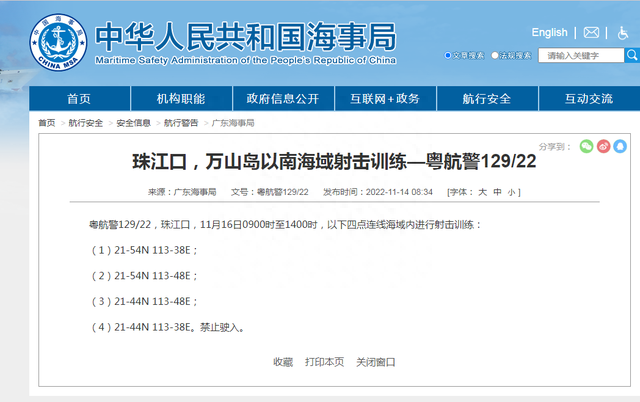Screen dimensions: 640x402
Task: Open 航行安全 navigation tab
Action: (x=487, y=98)
